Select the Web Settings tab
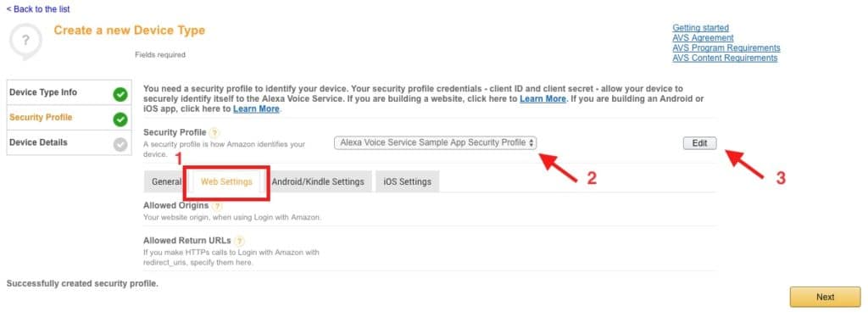This screenshot has width=868, height=323. pos(226,181)
